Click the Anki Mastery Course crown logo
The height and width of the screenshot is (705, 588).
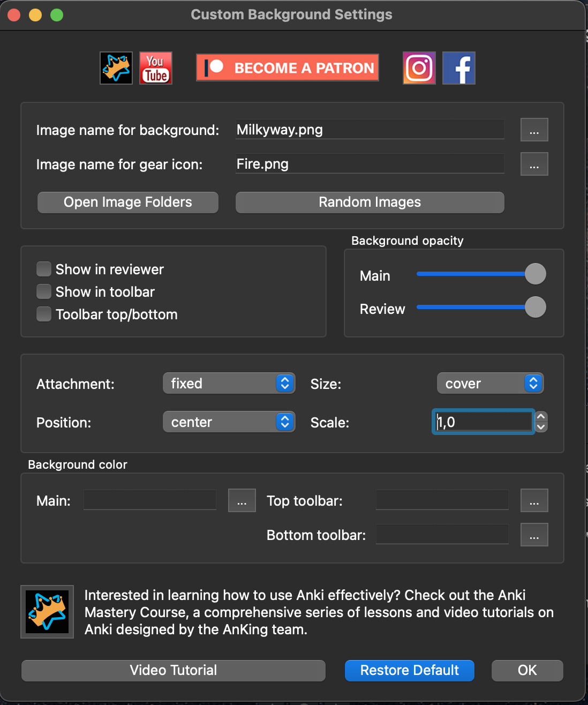click(x=47, y=612)
